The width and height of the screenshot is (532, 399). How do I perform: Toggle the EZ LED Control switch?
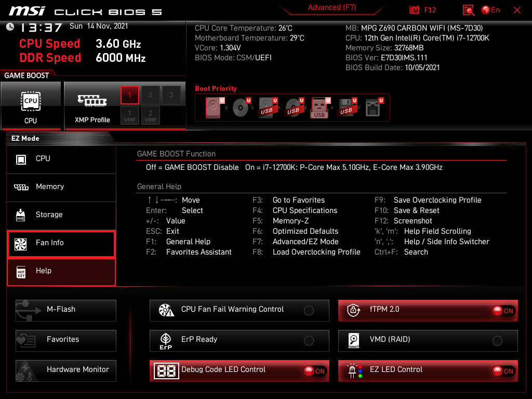[502, 371]
